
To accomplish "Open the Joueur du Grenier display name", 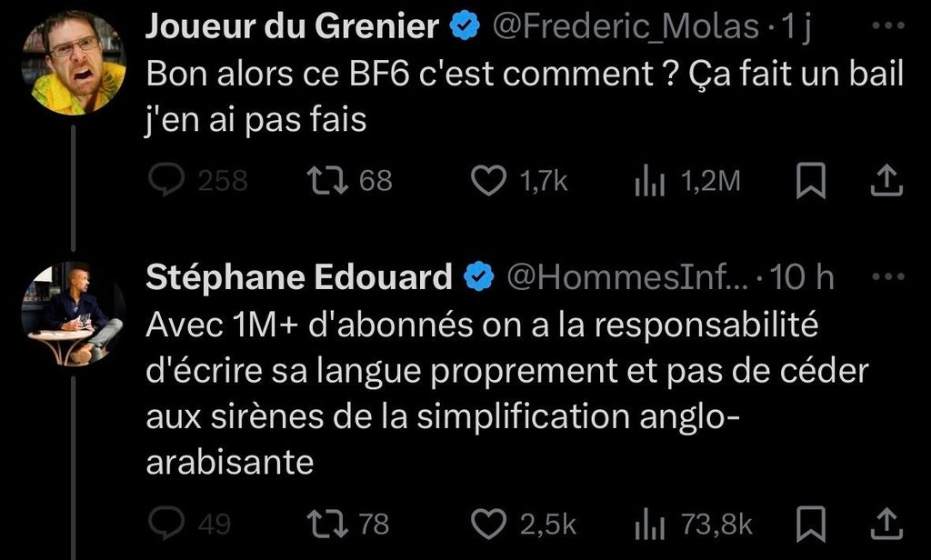I will 292,28.
